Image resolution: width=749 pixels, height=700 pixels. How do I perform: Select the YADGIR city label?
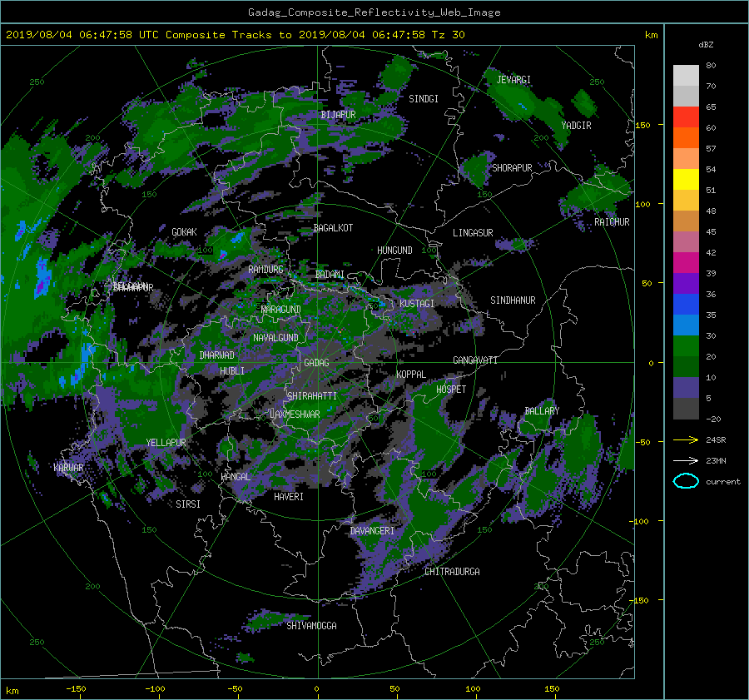click(x=576, y=126)
